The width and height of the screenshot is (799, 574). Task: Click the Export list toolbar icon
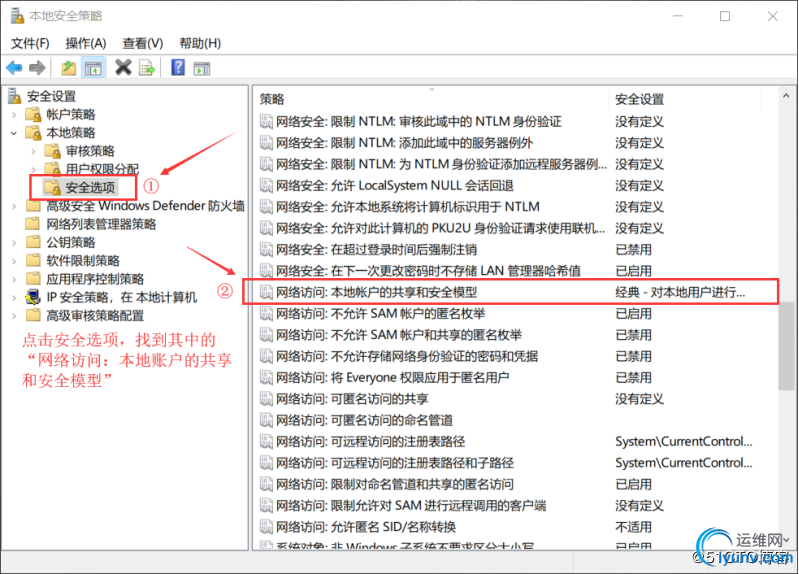pyautogui.click(x=147, y=68)
